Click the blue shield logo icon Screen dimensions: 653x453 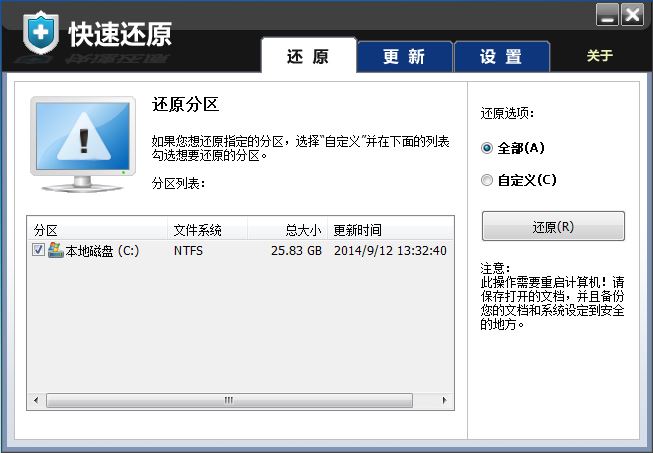[40, 33]
